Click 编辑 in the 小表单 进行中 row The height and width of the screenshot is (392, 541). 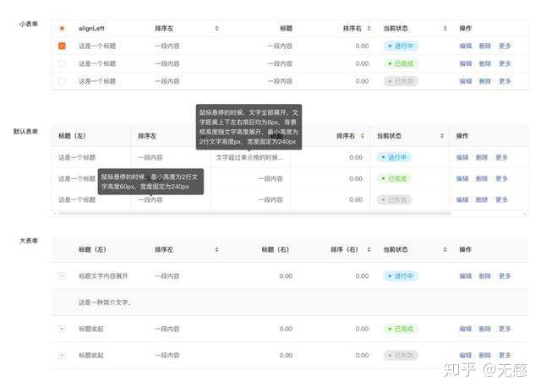[466, 46]
